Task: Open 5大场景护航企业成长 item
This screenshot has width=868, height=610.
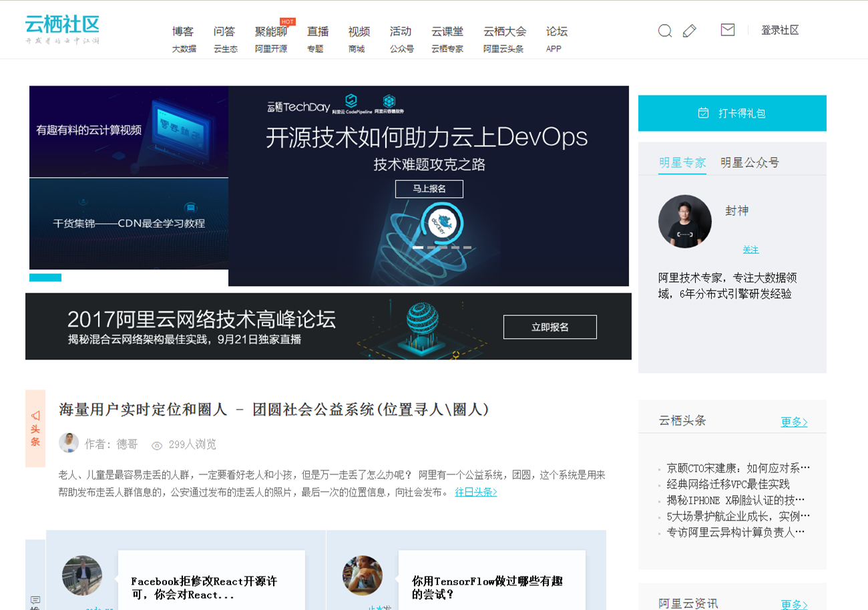Action: (738, 516)
